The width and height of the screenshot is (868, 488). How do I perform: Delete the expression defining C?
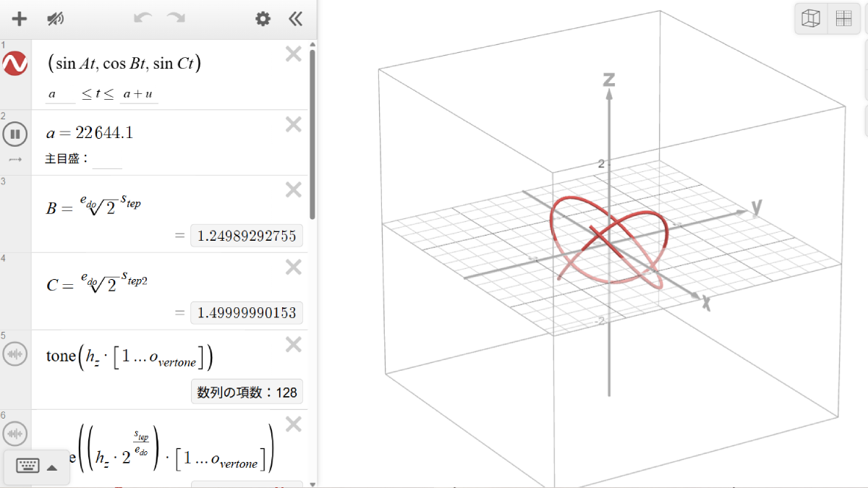tap(293, 267)
